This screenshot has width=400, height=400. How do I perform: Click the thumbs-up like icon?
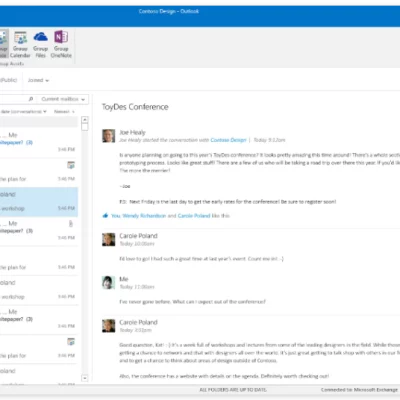[x=105, y=216]
